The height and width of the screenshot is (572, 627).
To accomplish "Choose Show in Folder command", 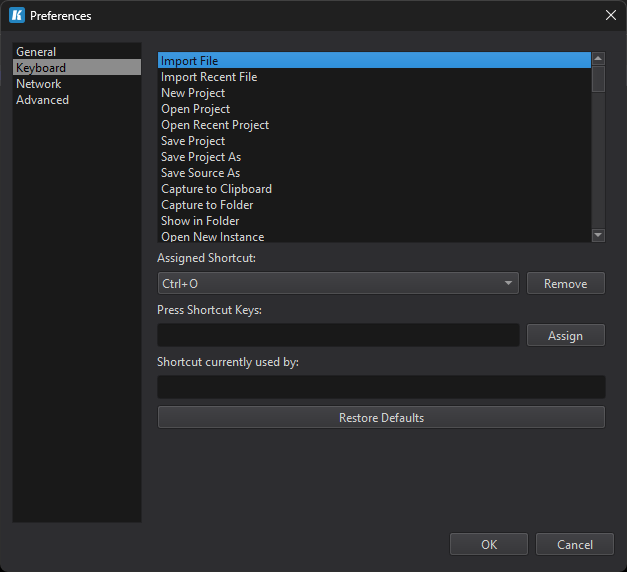I will pyautogui.click(x=200, y=221).
